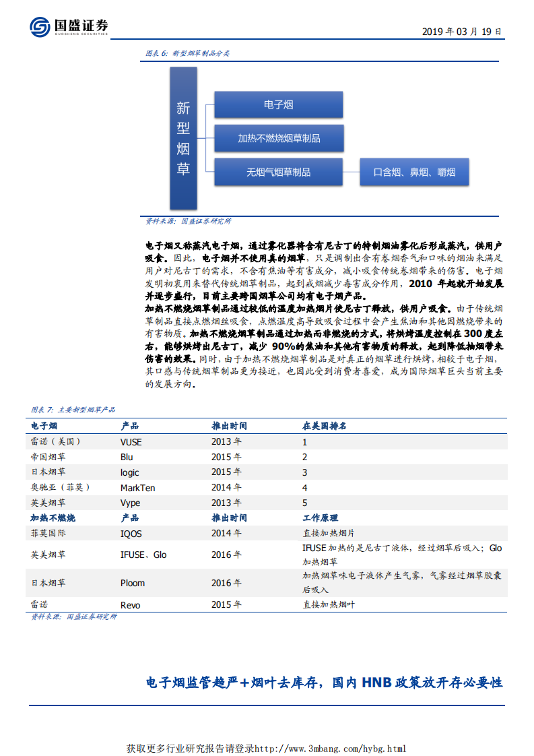Screen dimensions: 534x756
Task: Click rank 1 in the VUSE row
Action: click(x=304, y=442)
